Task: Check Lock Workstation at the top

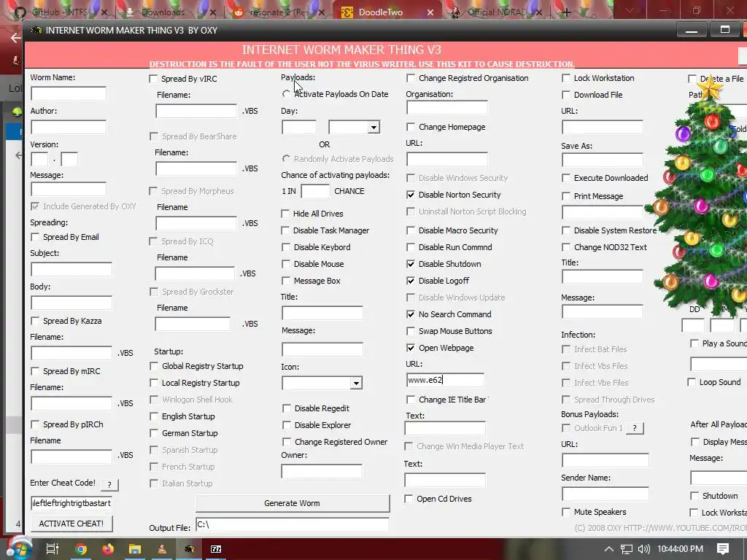Action: coord(566,78)
